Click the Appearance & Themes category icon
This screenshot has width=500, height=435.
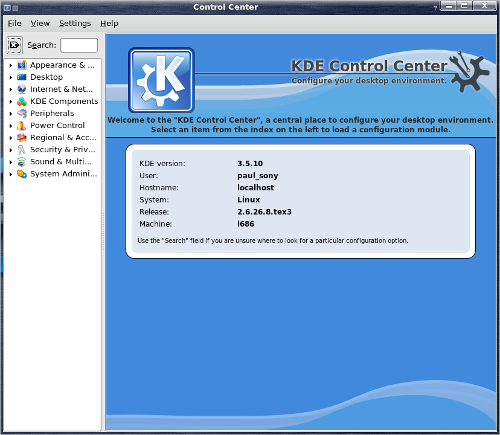coord(22,65)
